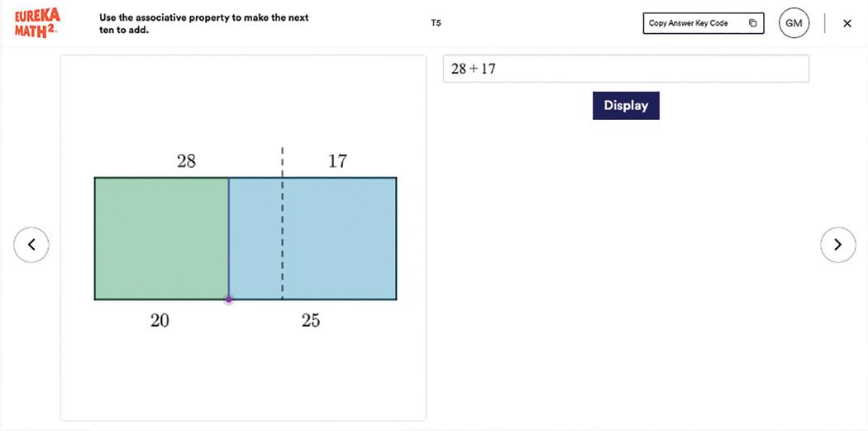
Task: Select the blue rectangle section
Action: tap(339, 238)
